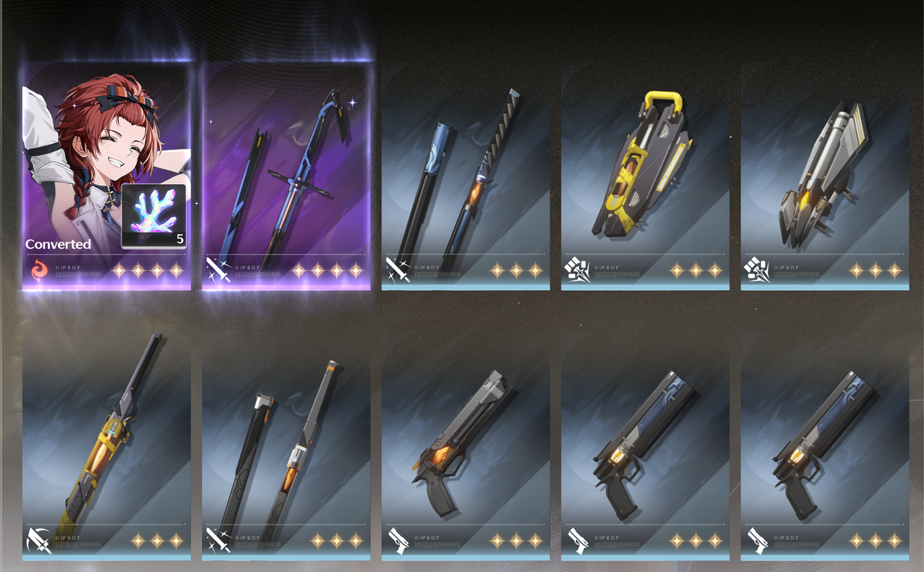
Task: Select the coral item icon showing 5
Action: (x=154, y=216)
